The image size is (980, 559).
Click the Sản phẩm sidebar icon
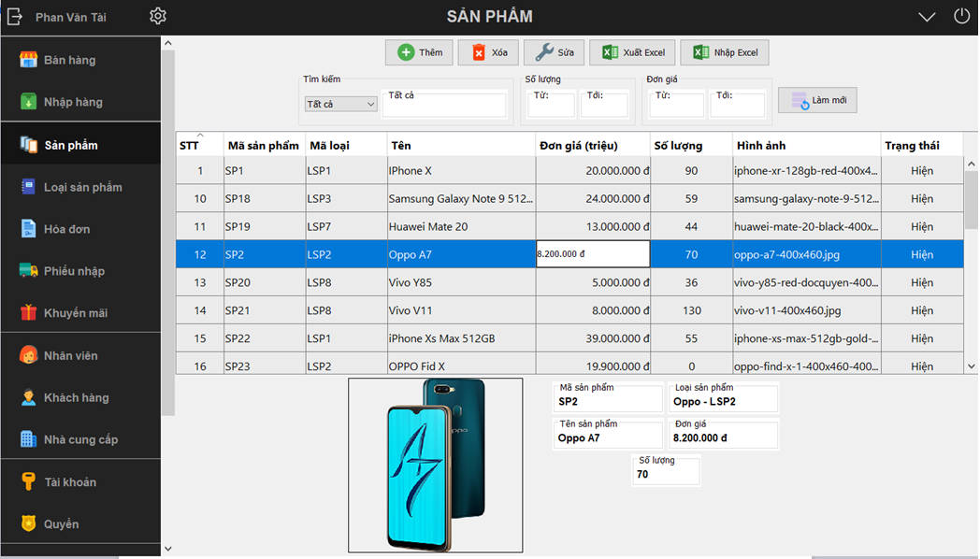[x=28, y=145]
